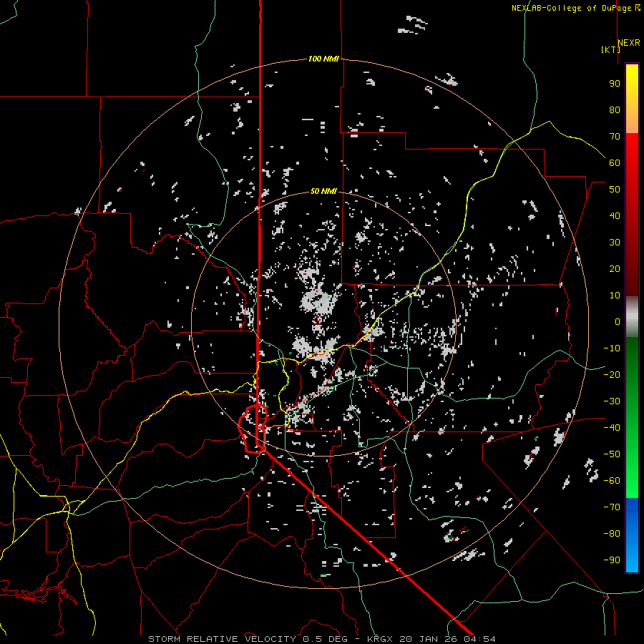
Task: Click the [KT] units label
Action: 610,49
